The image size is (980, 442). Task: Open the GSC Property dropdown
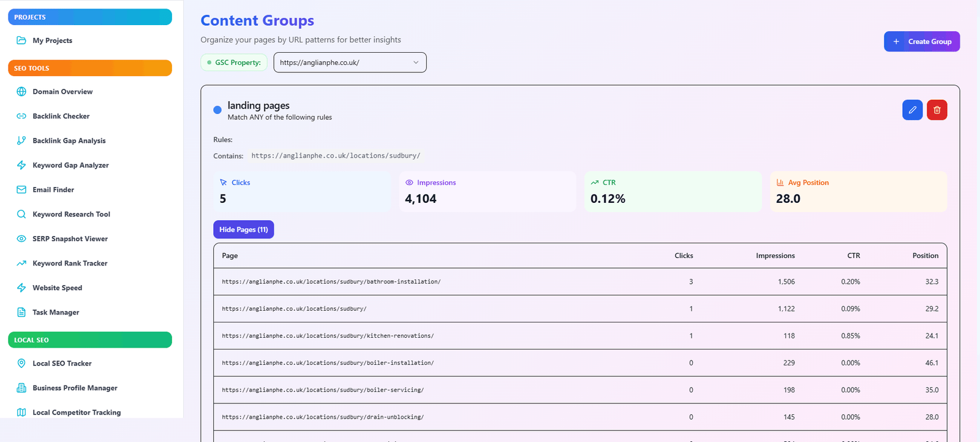point(349,63)
